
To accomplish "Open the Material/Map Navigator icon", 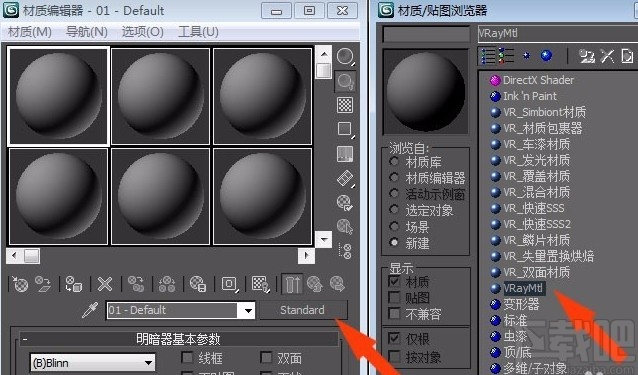I will tap(345, 251).
